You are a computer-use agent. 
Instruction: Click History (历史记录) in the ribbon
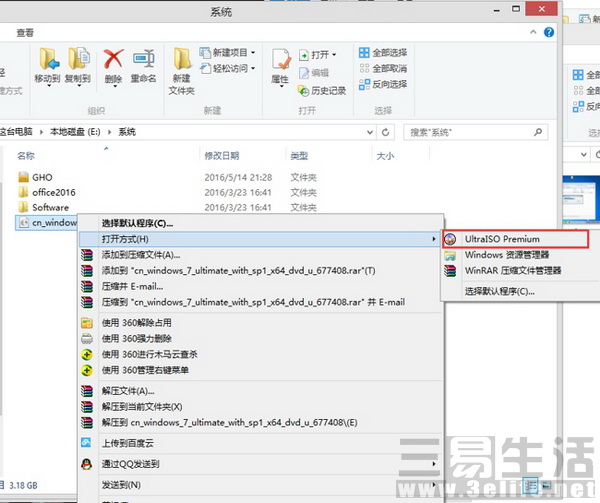322,91
